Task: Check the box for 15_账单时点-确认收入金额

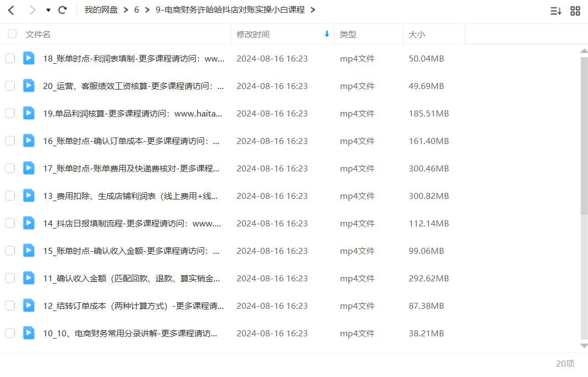Action: (10, 251)
